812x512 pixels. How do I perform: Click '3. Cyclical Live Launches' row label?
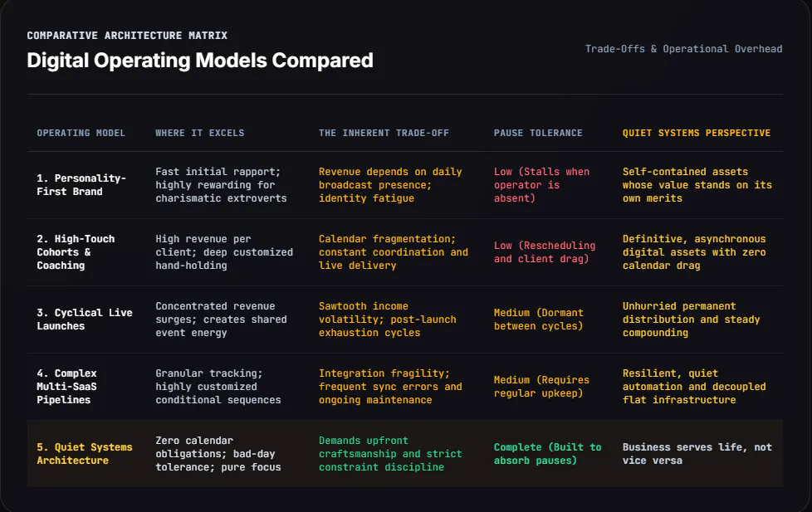pos(85,319)
